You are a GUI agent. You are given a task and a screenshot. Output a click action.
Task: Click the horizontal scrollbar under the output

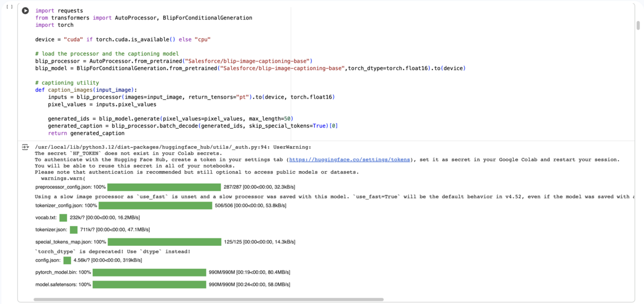tap(208, 300)
